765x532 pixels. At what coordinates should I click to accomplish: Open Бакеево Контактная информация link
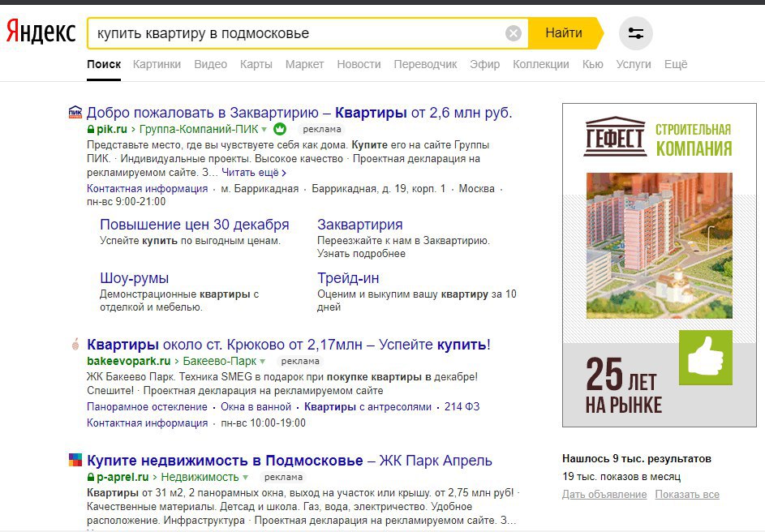tap(148, 423)
